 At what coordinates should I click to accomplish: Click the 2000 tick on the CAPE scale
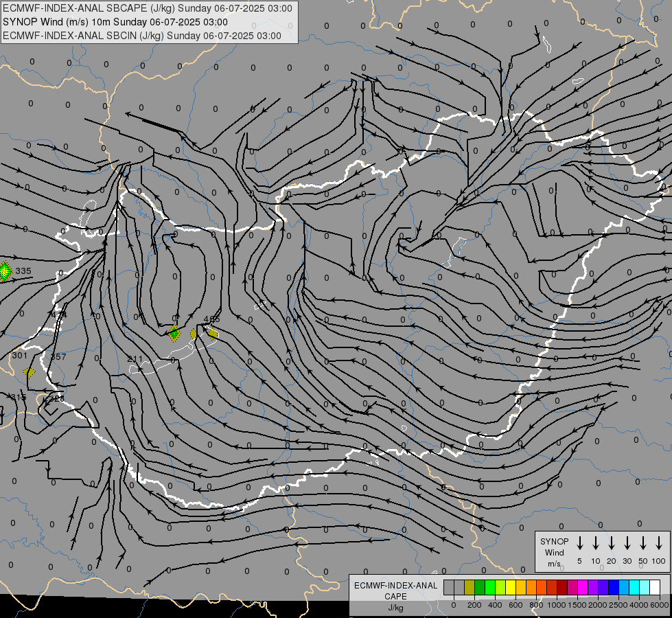tap(598, 605)
